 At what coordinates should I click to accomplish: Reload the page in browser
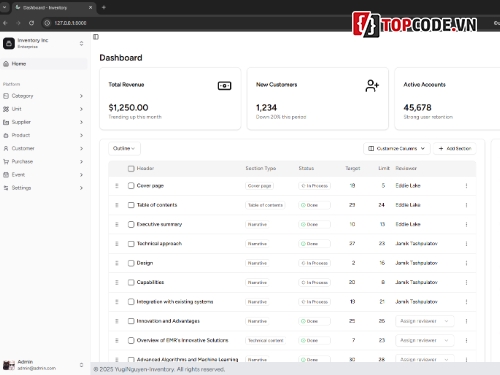tap(31, 23)
